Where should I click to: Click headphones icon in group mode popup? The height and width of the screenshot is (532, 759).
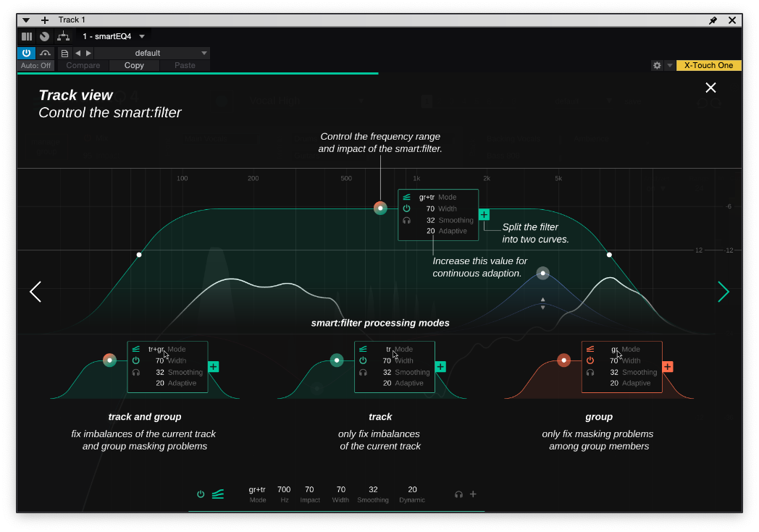point(590,372)
